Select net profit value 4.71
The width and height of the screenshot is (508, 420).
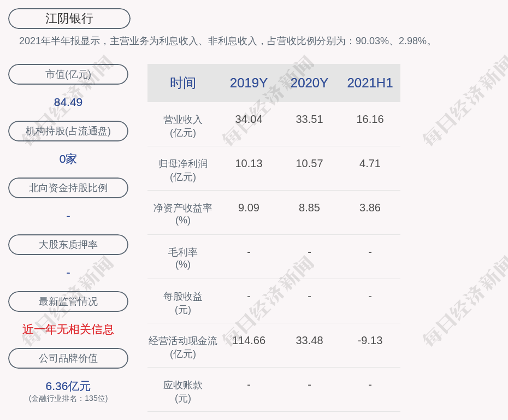(370, 163)
